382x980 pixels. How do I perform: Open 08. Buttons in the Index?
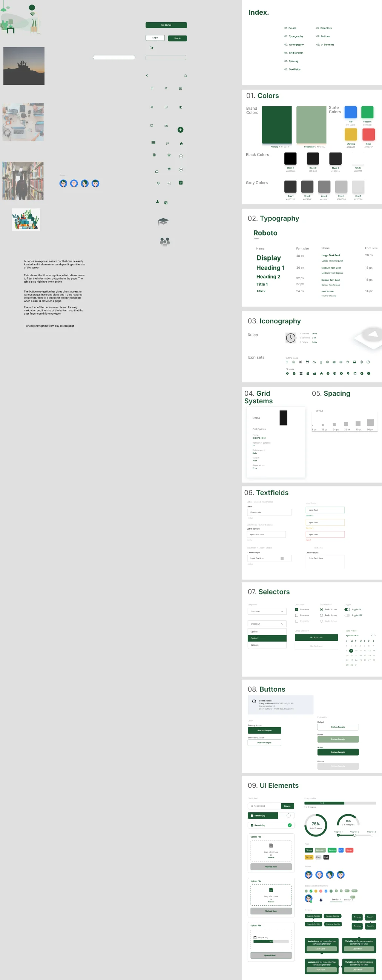pyautogui.click(x=323, y=37)
